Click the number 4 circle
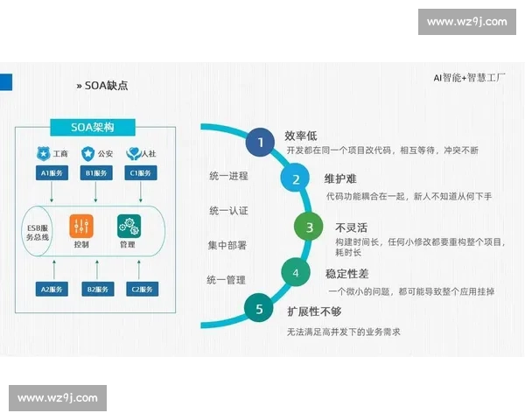Image resolution: width=525 pixels, height=420 pixels. click(x=296, y=272)
